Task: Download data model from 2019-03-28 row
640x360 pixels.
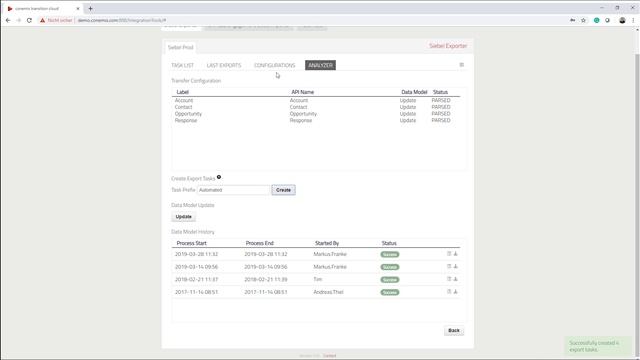Action: click(x=456, y=254)
